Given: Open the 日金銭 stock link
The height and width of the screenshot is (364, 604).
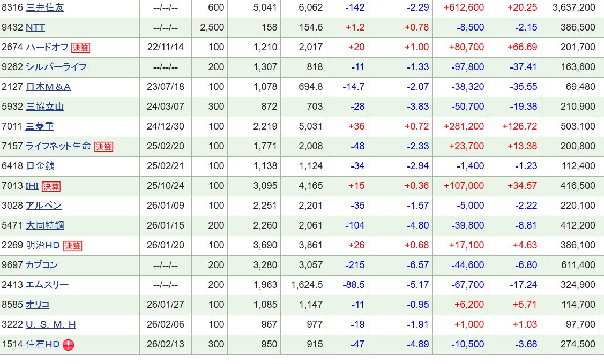Looking at the screenshot, I should [x=40, y=166].
